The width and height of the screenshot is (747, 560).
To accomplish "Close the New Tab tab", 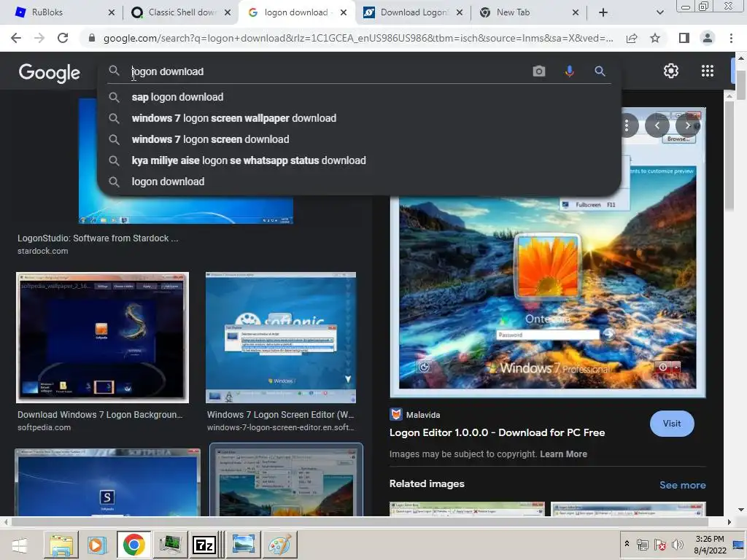I will (x=576, y=12).
